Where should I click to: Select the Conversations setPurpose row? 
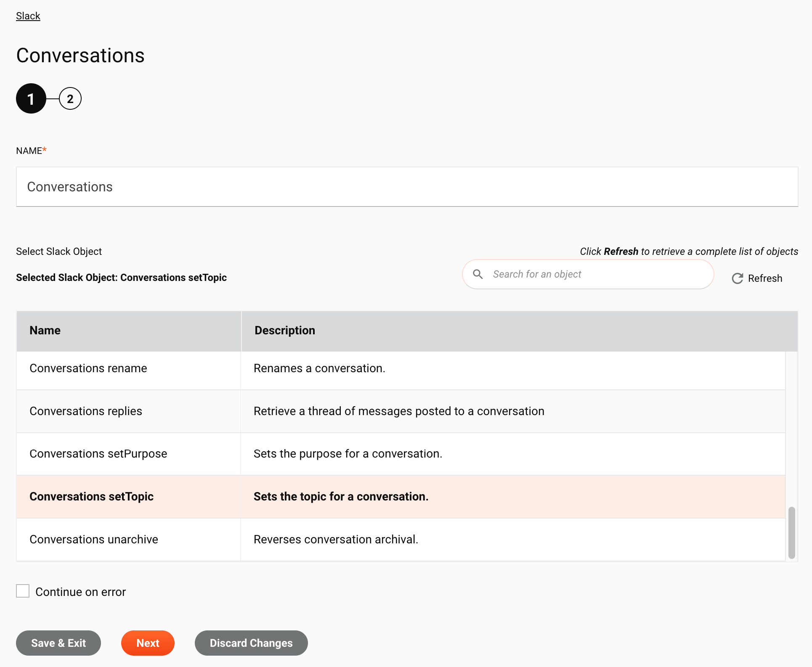(401, 454)
